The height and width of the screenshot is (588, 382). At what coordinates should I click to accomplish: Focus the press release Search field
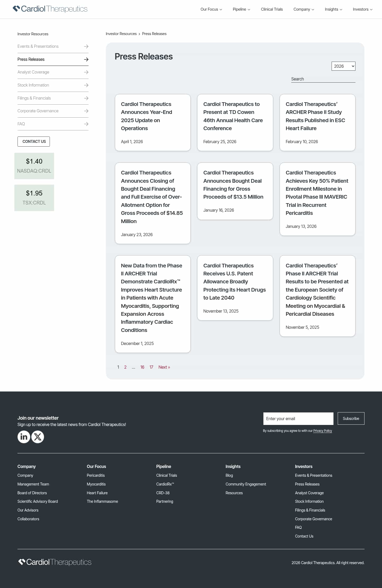[x=323, y=79]
